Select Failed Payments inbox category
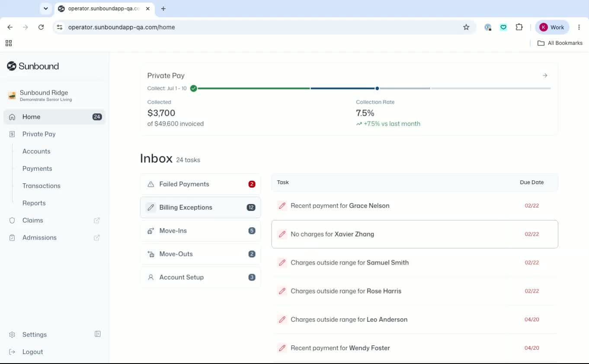This screenshot has width=589, height=364. (200, 184)
